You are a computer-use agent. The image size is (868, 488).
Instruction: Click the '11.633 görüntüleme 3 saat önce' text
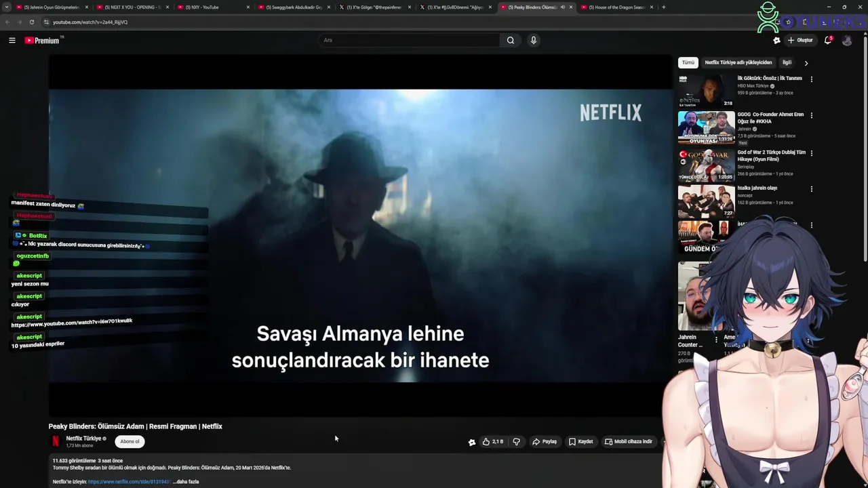[87, 461]
